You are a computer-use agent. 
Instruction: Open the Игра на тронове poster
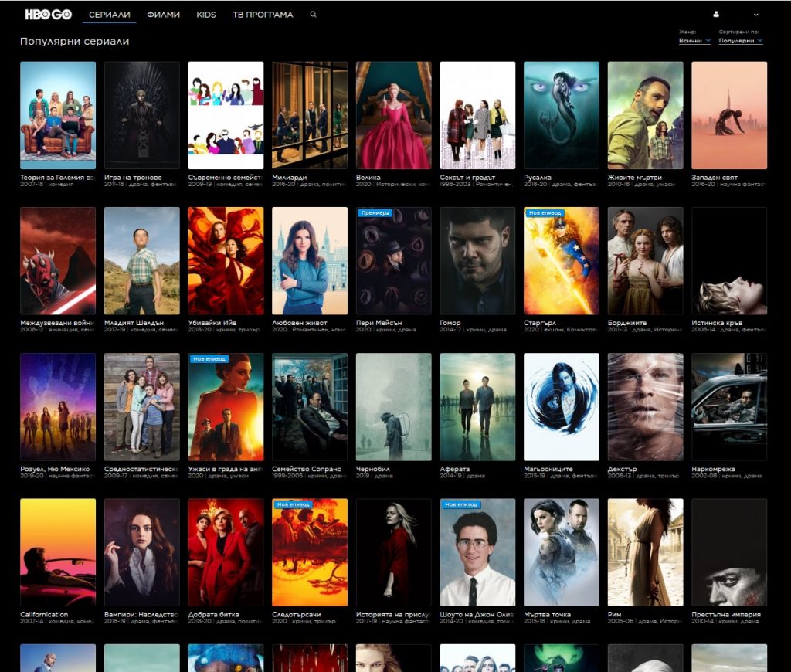pos(142,115)
